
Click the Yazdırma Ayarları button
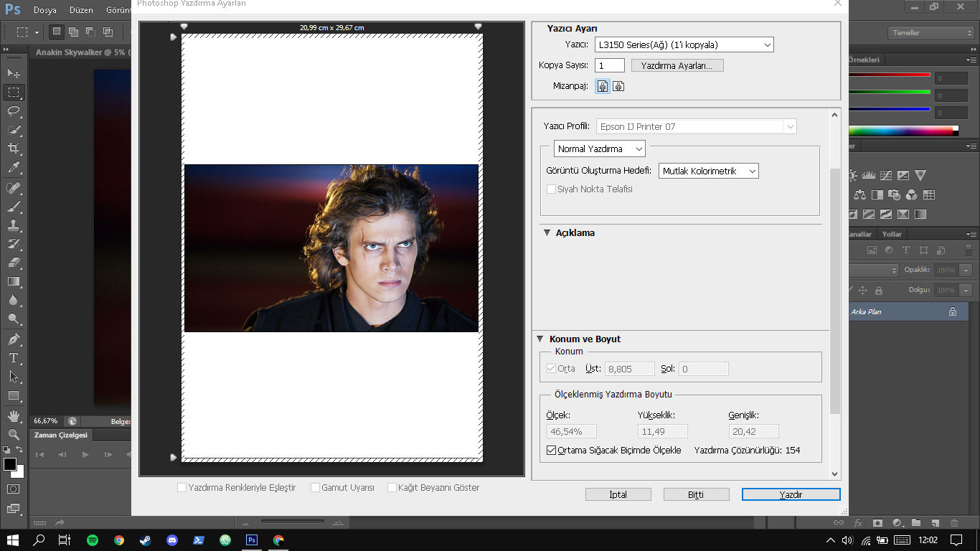(x=677, y=65)
